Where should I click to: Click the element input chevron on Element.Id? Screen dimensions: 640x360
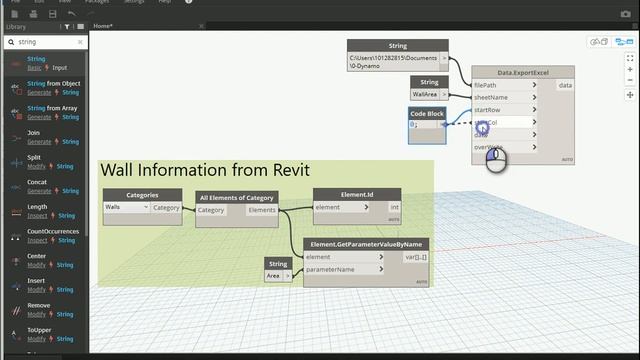point(366,207)
